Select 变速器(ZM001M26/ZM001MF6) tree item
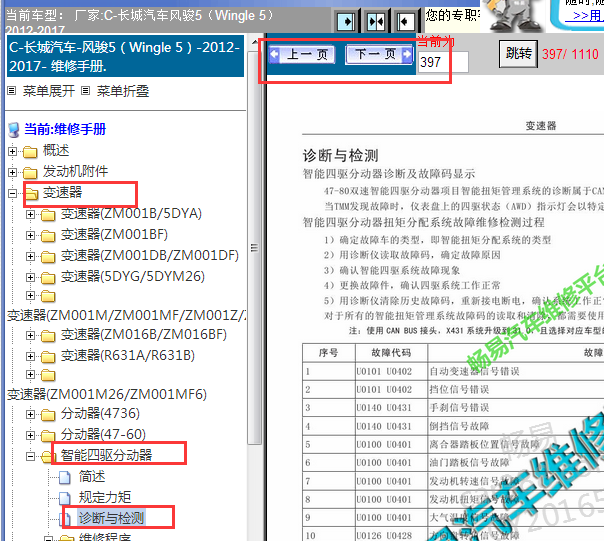604x541 pixels. 107,395
